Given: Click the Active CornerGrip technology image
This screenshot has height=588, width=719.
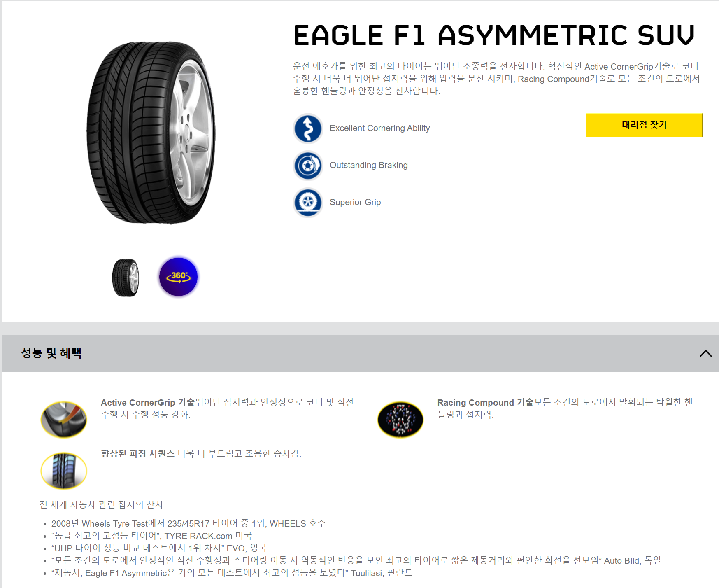Looking at the screenshot, I should point(64,419).
